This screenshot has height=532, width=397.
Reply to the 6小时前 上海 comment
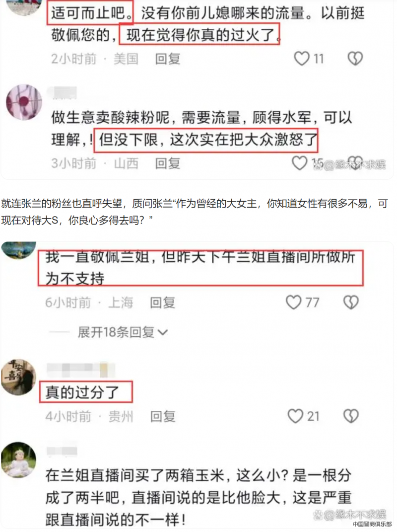pyautogui.click(x=162, y=303)
